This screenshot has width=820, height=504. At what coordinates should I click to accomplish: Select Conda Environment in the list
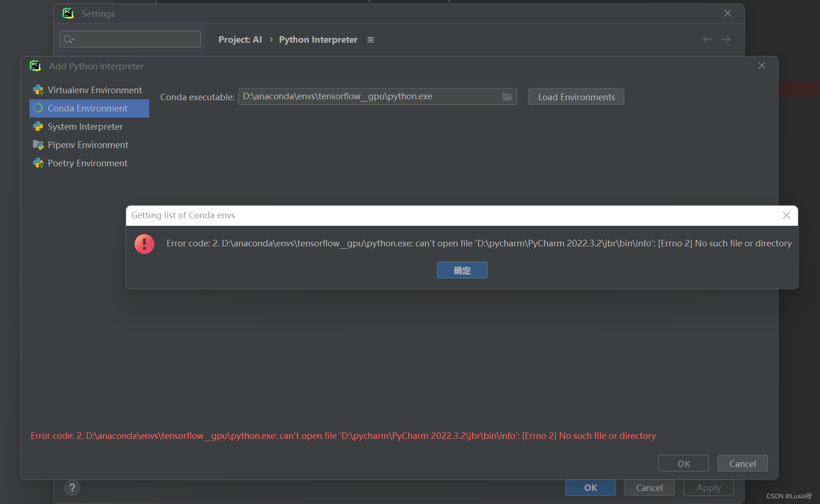coord(89,108)
